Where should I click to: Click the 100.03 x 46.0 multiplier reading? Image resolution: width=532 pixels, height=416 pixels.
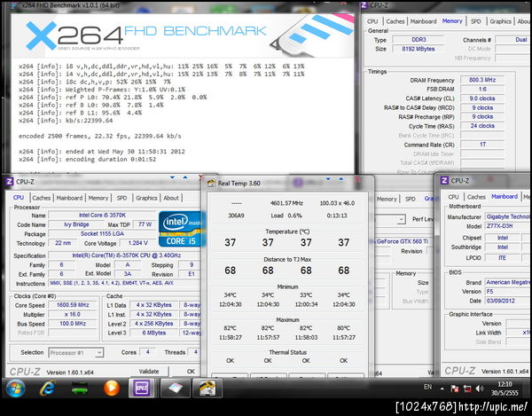tap(337, 203)
